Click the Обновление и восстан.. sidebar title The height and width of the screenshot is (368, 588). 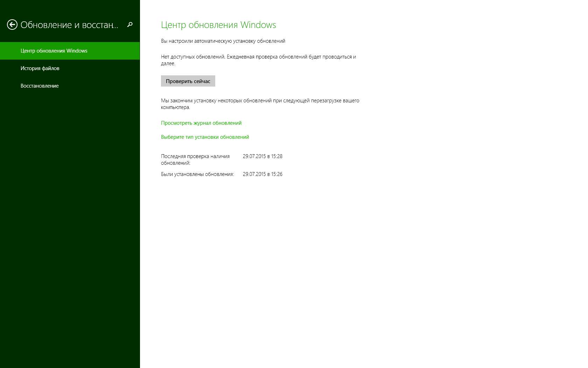click(69, 25)
